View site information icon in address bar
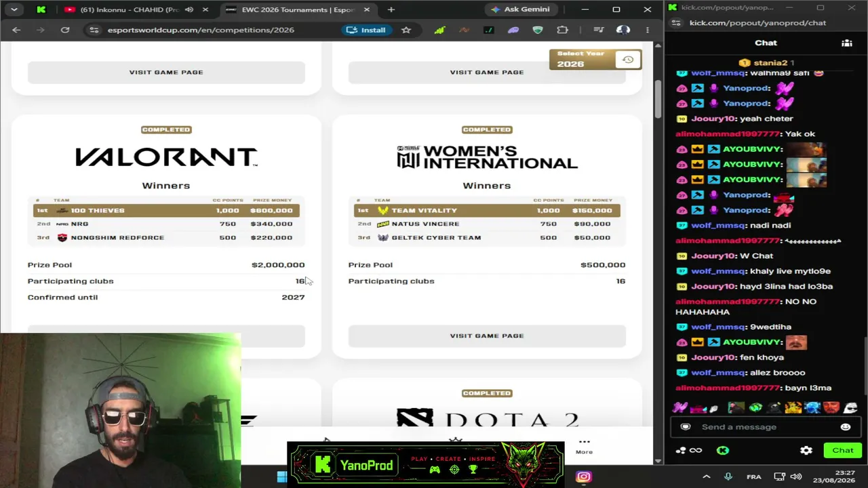The width and height of the screenshot is (868, 488). [x=94, y=30]
